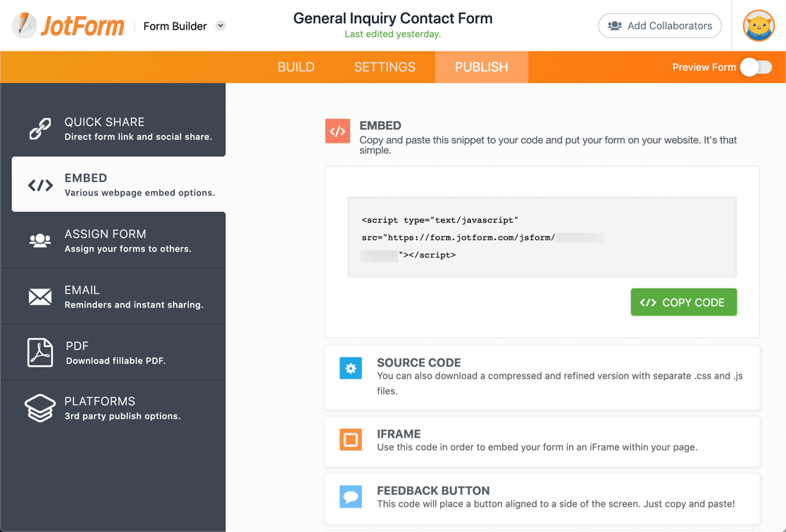Viewport: 786px width, 532px height.
Task: Click the JotForm pencil logo
Action: coord(24,25)
